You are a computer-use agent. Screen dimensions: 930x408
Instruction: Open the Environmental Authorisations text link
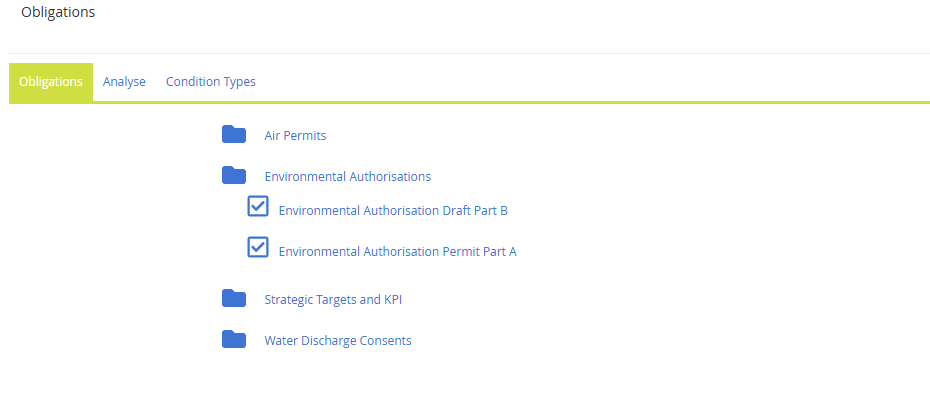pyautogui.click(x=347, y=177)
